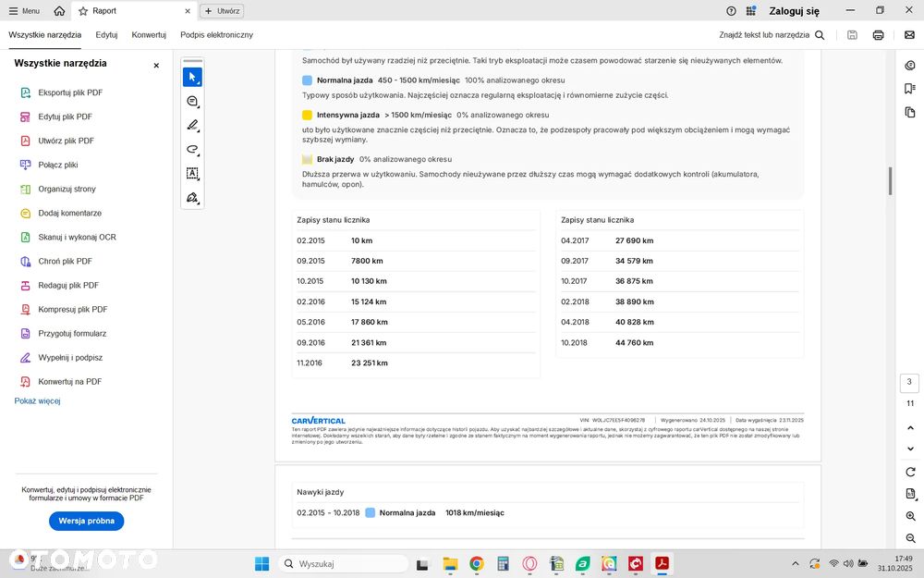Click the Windows Start button
The height and width of the screenshot is (578, 924).
[262, 564]
